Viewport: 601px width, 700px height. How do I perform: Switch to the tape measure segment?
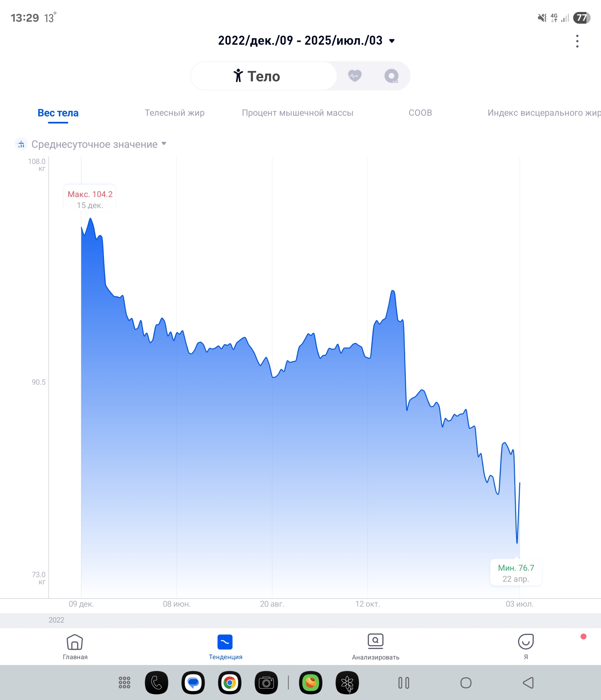[391, 76]
